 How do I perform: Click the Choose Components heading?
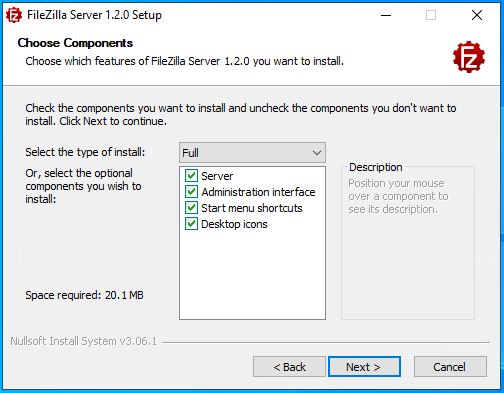coord(75,43)
